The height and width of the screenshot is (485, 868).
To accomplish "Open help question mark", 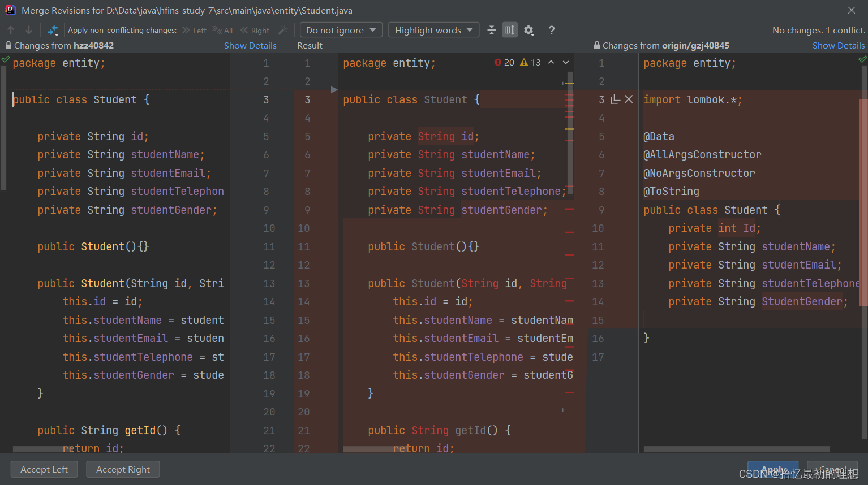I will (x=552, y=31).
